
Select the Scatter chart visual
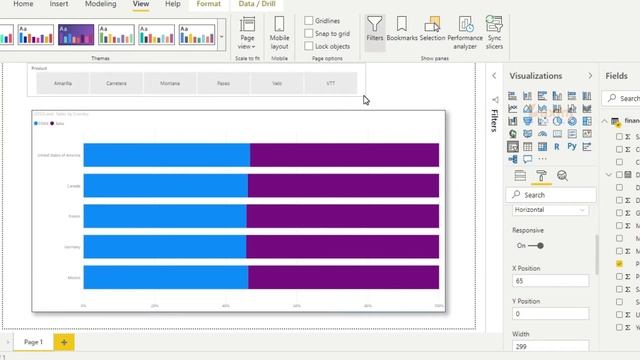click(542, 121)
